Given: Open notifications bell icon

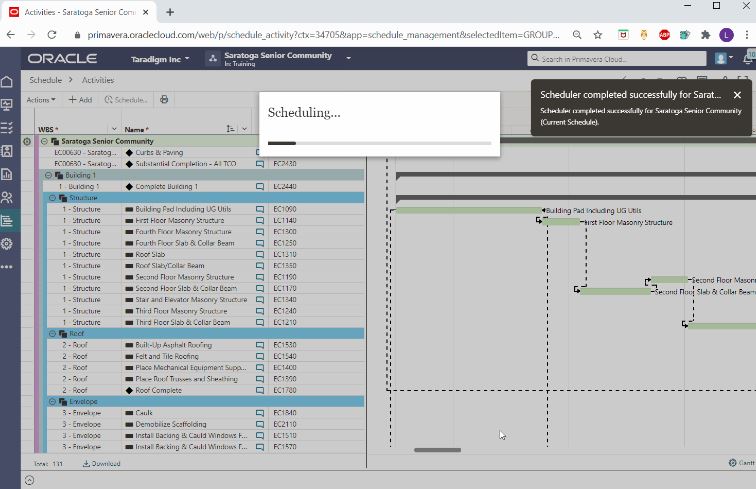Looking at the screenshot, I should coord(749,58).
